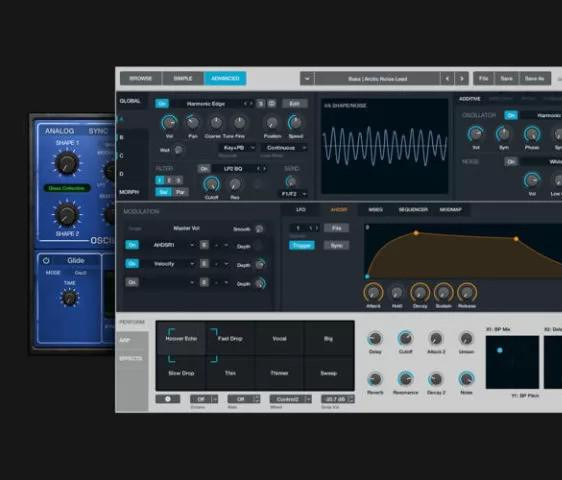Adjust the Fine tune knob
Screen dimensions: 562x480
[x=239, y=123]
